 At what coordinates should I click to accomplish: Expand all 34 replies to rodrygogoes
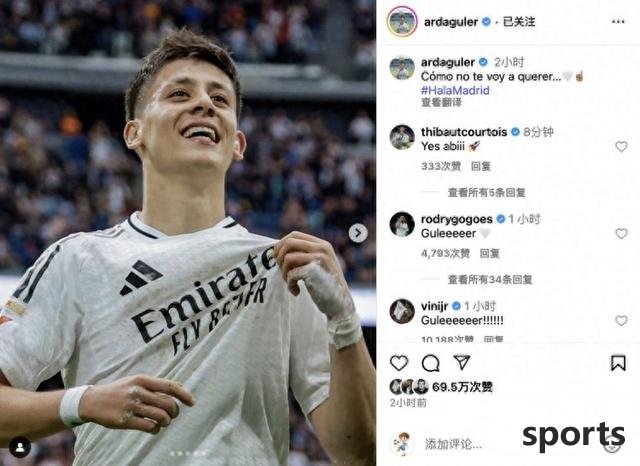[490, 280]
